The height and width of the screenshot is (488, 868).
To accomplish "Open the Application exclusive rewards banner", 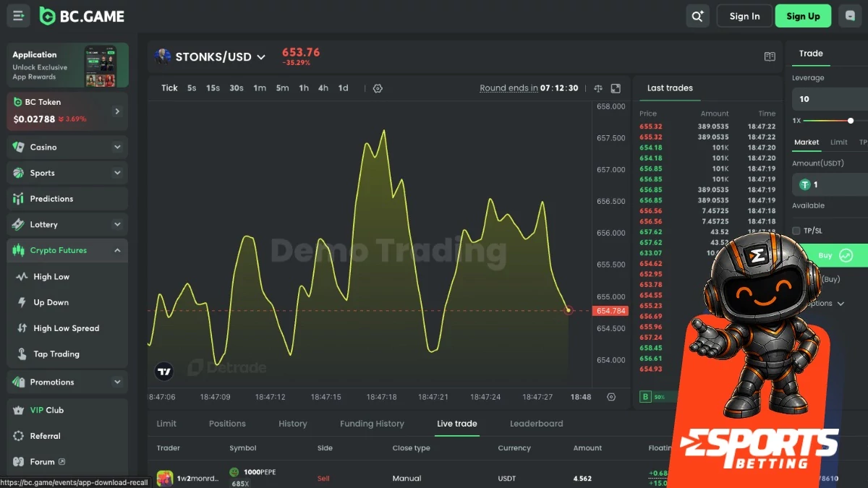I will click(67, 65).
